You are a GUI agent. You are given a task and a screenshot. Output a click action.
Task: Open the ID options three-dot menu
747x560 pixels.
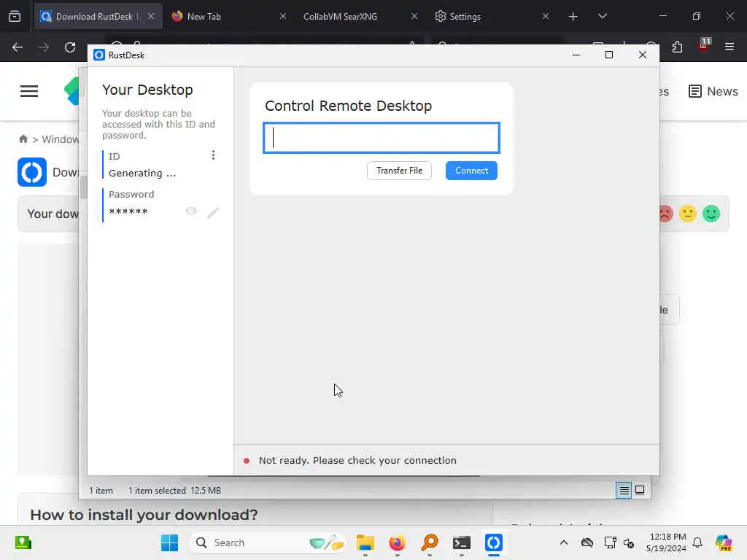213,155
